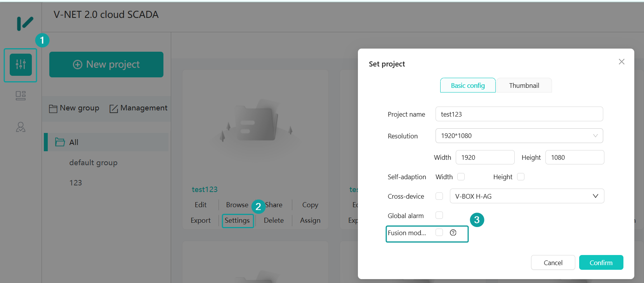644x283 pixels.
Task: Click Export for test123 project
Action: click(201, 220)
